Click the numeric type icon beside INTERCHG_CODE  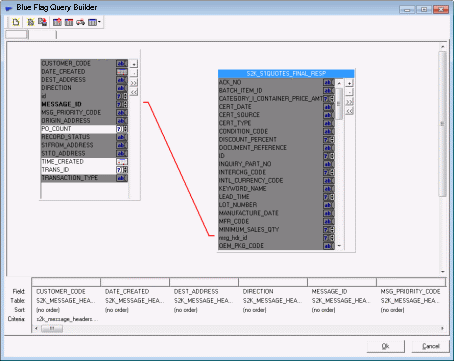[329, 172]
